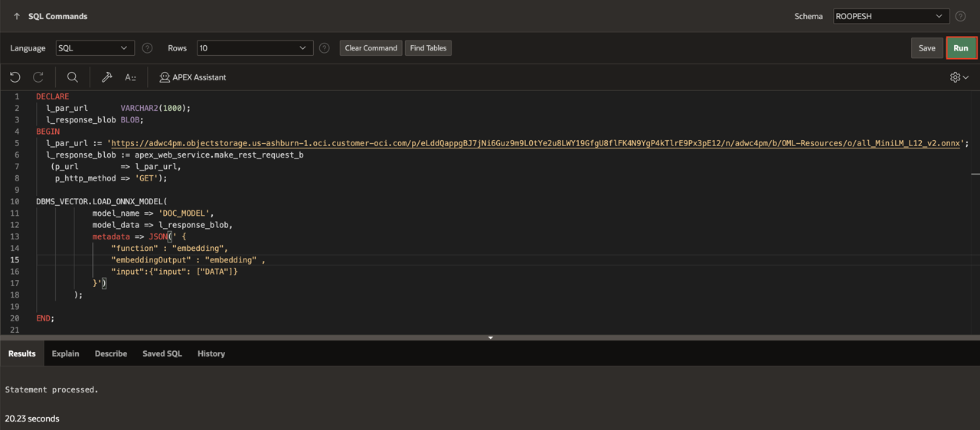Viewport: 980px width, 430px height.
Task: Open the Find search magnifier icon
Action: coord(73,77)
